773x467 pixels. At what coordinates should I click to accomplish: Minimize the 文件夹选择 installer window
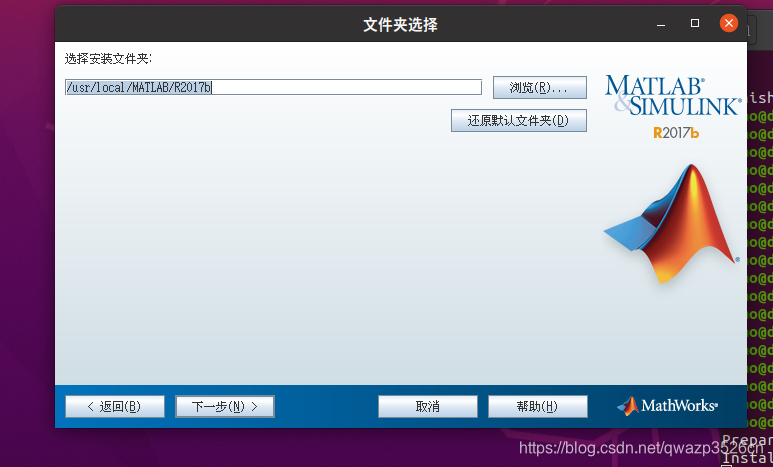pos(661,24)
